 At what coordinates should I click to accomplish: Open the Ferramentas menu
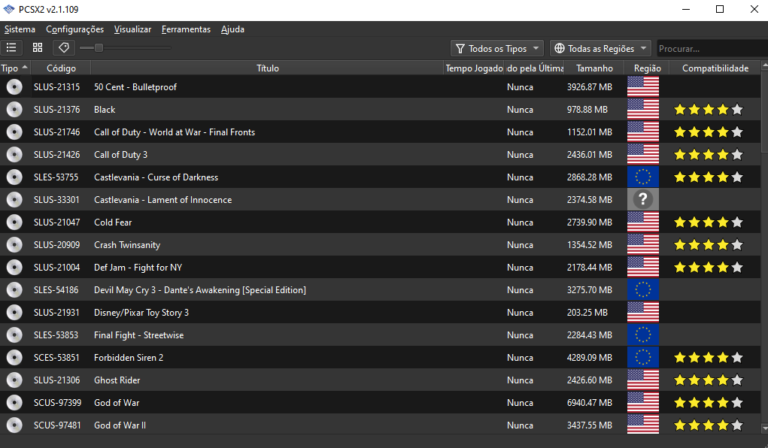(186, 29)
